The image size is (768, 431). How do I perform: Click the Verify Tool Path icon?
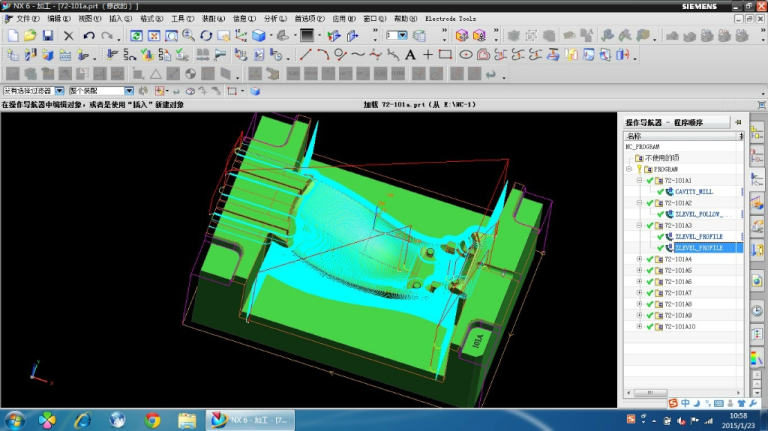147,55
